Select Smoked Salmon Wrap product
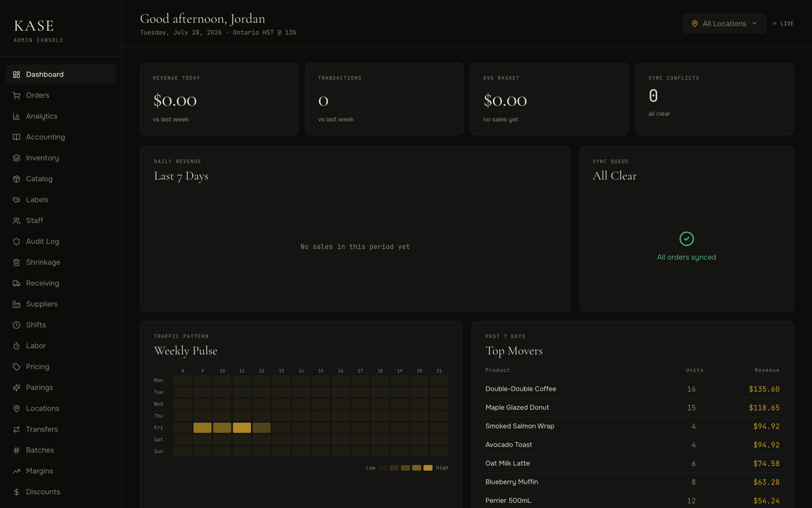This screenshot has height=508, width=812. tap(632, 426)
